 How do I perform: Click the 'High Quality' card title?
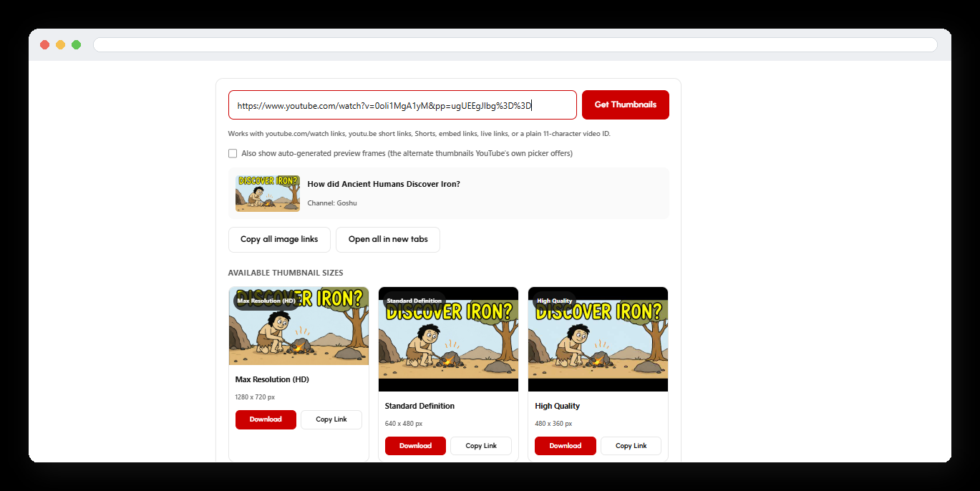(558, 406)
